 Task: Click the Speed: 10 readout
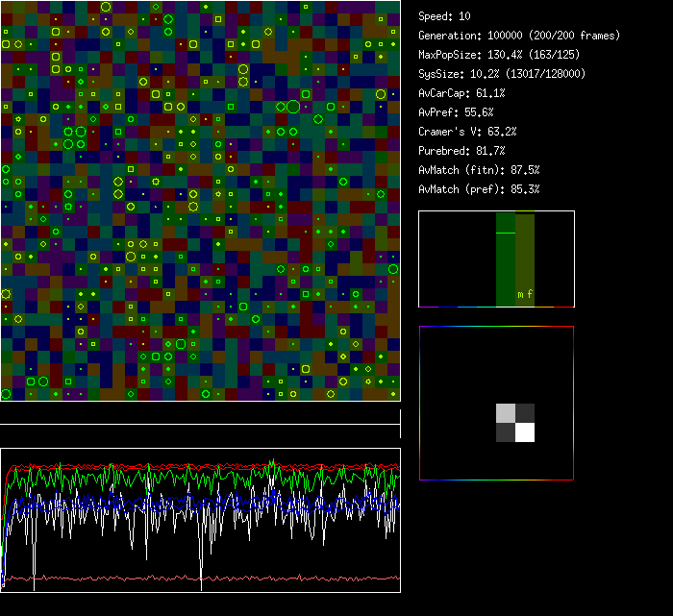[x=444, y=16]
